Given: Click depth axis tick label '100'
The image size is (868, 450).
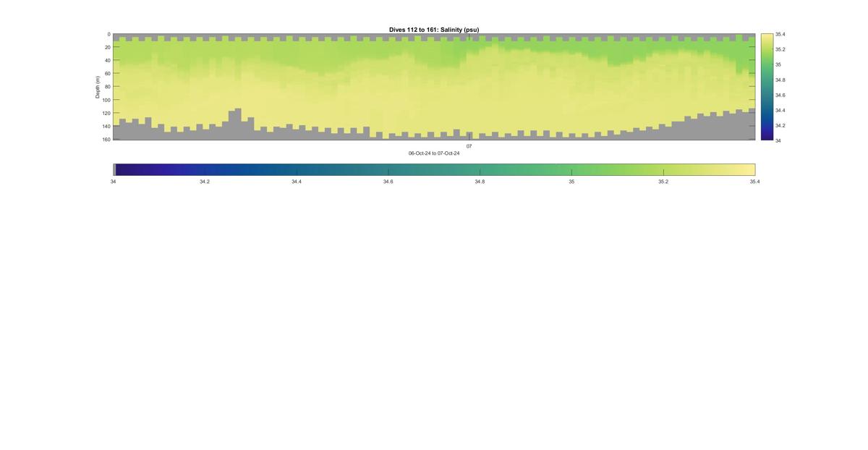Looking at the screenshot, I should [106, 100].
